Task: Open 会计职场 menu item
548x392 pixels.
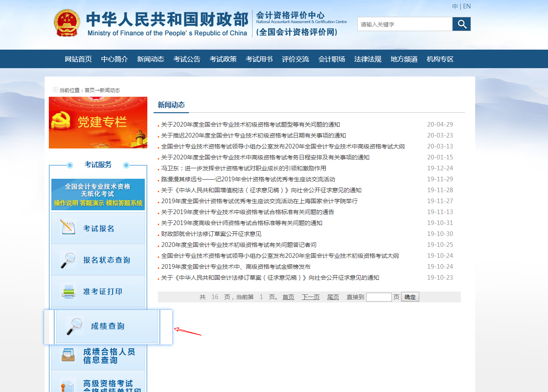Action: 332,59
